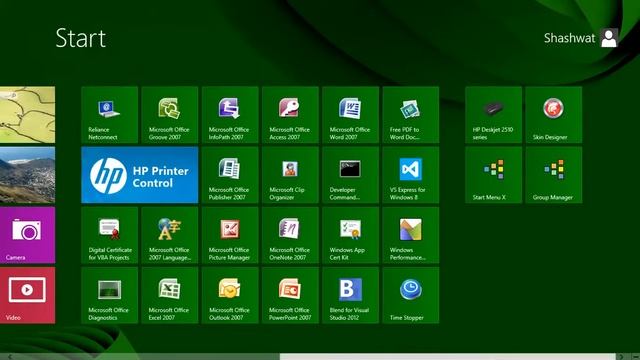The height and width of the screenshot is (360, 640).
Task: Open Free PDF to Word Doc tile
Action: 411,115
